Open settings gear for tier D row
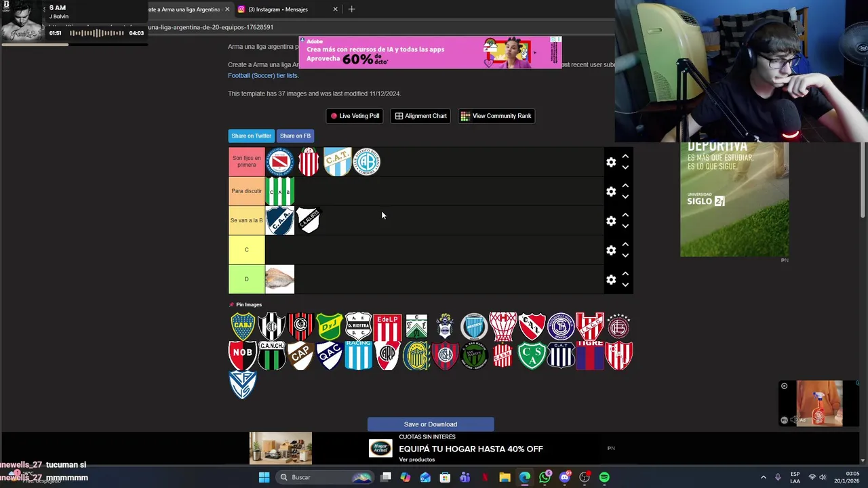Image resolution: width=868 pixels, height=488 pixels. 611,279
